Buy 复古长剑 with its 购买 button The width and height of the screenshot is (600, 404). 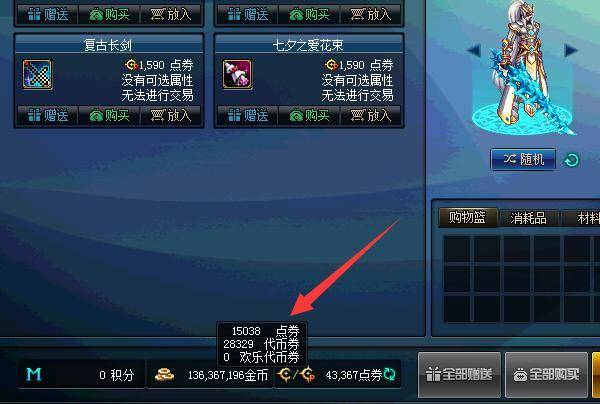109,115
